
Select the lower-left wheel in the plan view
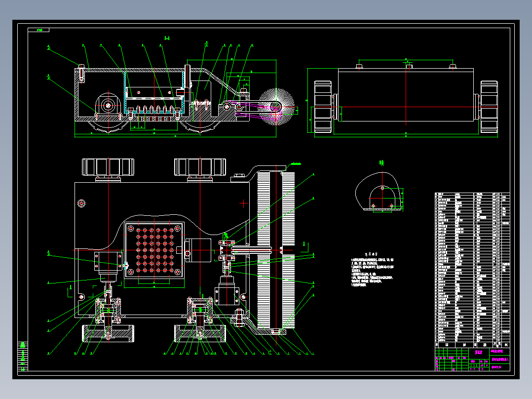[108, 333]
